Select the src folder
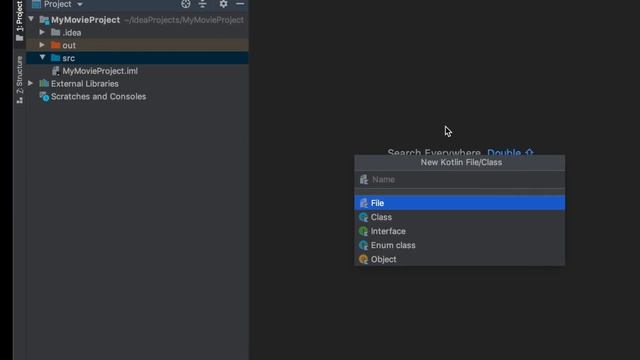This screenshot has height=360, width=640. 69,58
